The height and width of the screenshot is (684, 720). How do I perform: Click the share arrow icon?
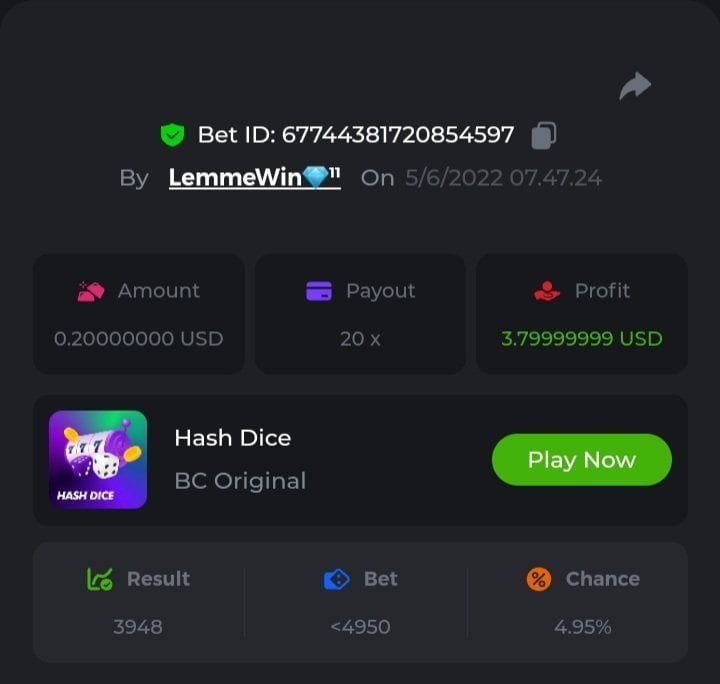[635, 87]
